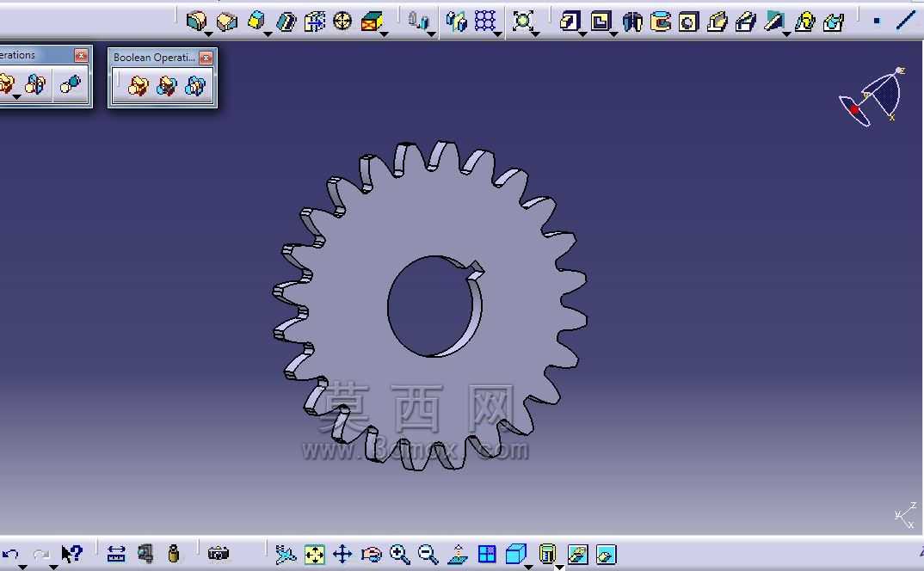Expand arrow under Isometric View cube
924x571 pixels.
tap(528, 567)
